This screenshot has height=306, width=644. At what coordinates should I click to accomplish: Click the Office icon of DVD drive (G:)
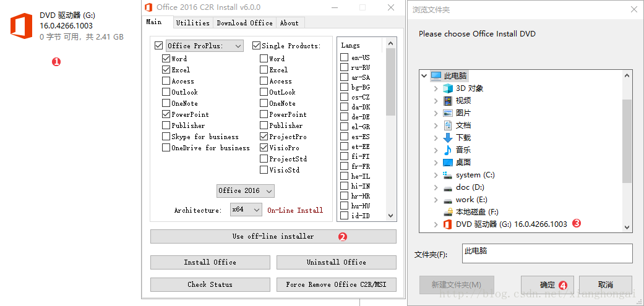coord(448,224)
